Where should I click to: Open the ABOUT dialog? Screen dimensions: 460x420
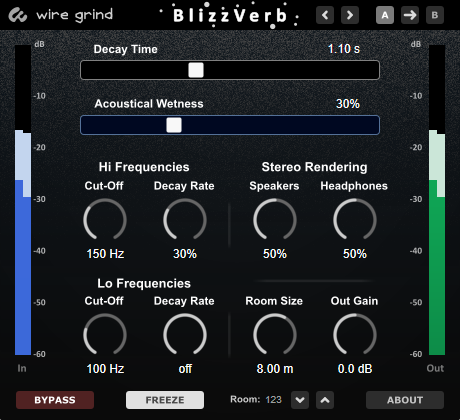(x=405, y=400)
